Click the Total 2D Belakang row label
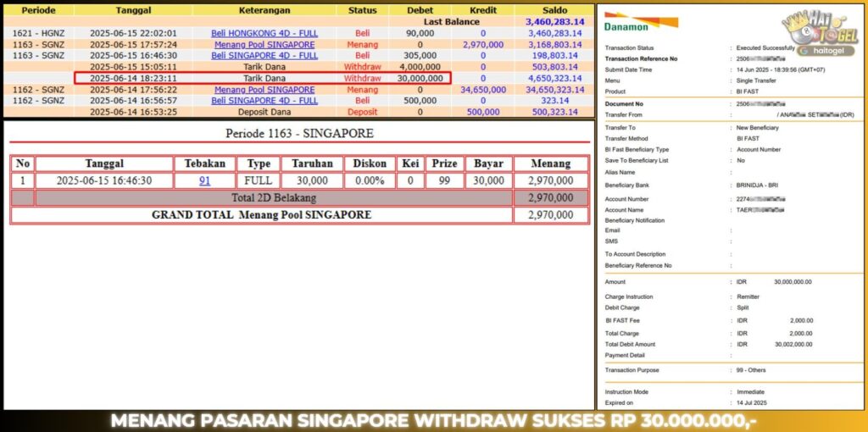The height and width of the screenshot is (432, 868). pyautogui.click(x=274, y=197)
